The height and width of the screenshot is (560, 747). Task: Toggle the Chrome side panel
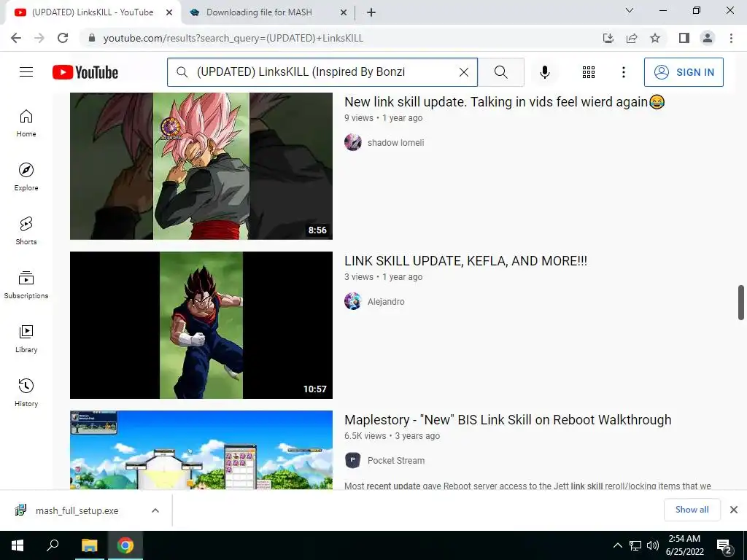684,38
